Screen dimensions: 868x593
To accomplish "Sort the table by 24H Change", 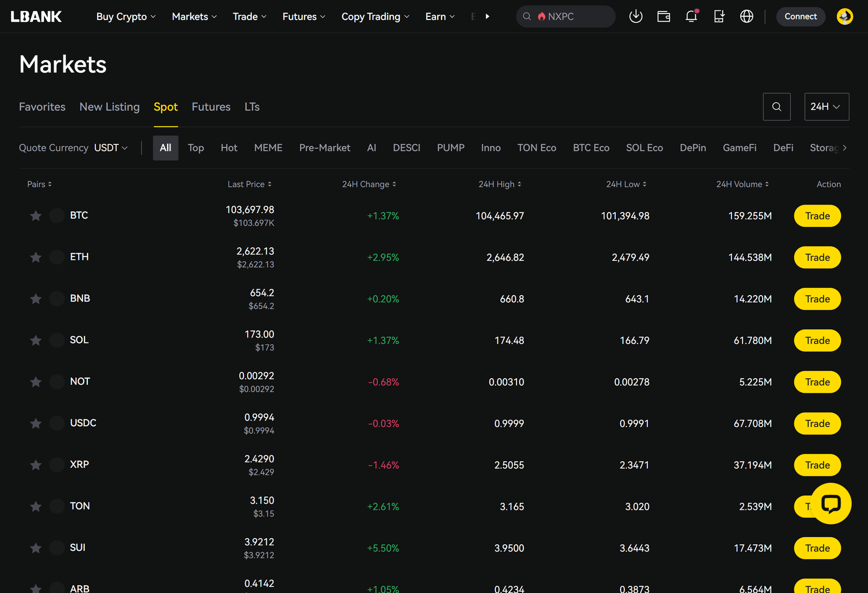I will tap(369, 184).
